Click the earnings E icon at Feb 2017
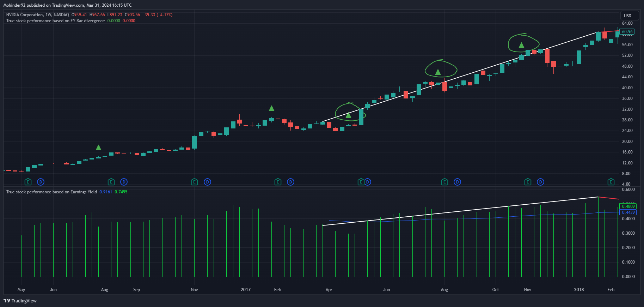This screenshot has width=644, height=307. 278,182
